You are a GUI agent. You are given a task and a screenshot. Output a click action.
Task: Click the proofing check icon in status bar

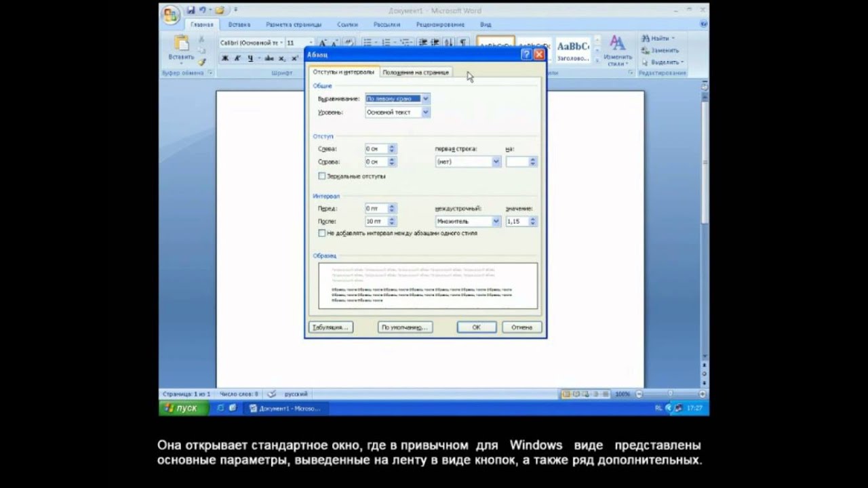(x=271, y=394)
